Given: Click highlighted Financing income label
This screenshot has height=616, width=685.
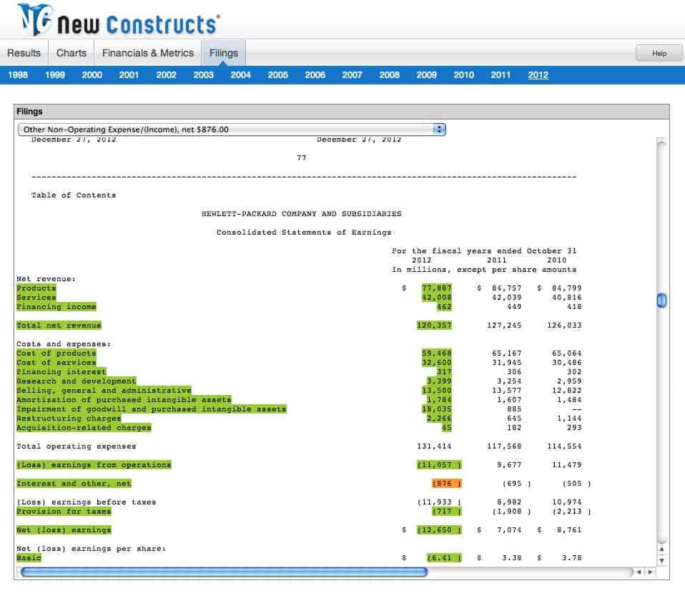Looking at the screenshot, I should click(56, 306).
